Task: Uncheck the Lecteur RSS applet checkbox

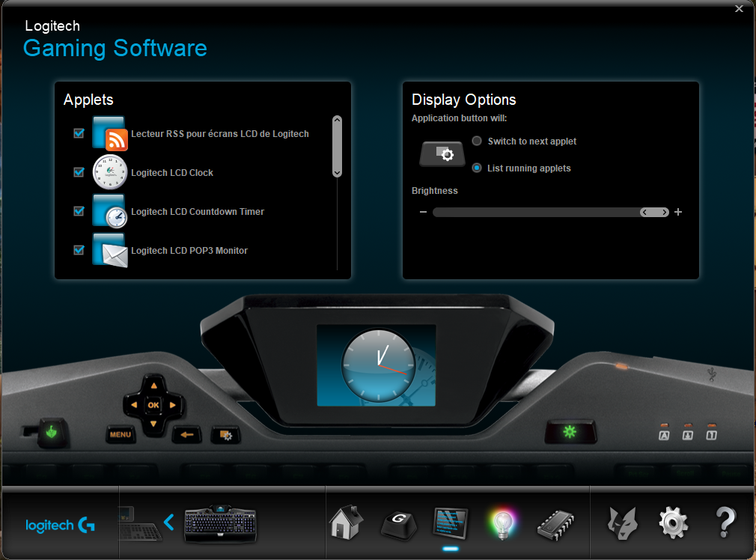Action: [x=79, y=133]
